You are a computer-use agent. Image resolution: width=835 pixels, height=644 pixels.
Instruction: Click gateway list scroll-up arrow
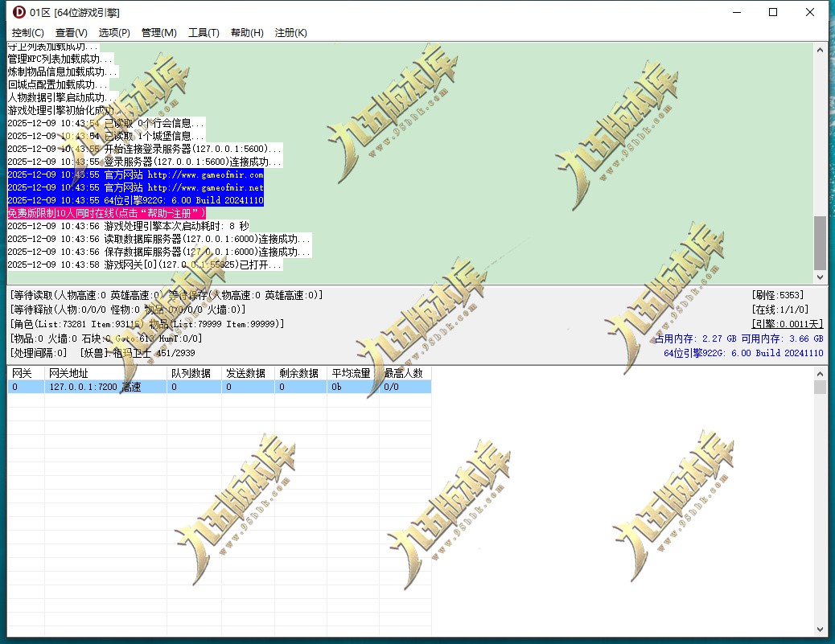pyautogui.click(x=820, y=374)
